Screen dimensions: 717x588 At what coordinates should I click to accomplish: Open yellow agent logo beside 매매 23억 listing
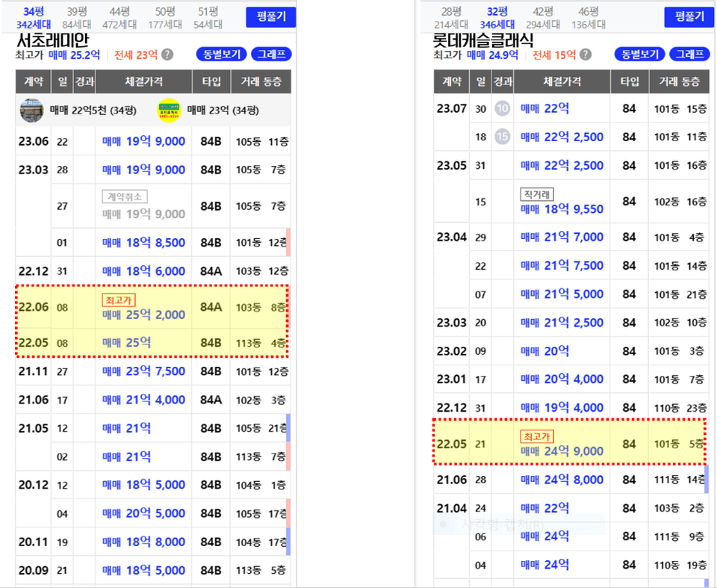coord(168,111)
